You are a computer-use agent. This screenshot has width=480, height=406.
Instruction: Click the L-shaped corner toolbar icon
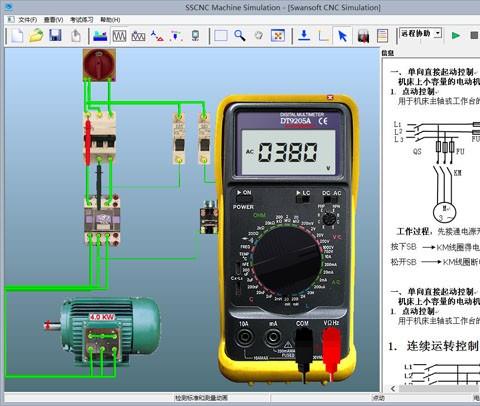[323, 36]
